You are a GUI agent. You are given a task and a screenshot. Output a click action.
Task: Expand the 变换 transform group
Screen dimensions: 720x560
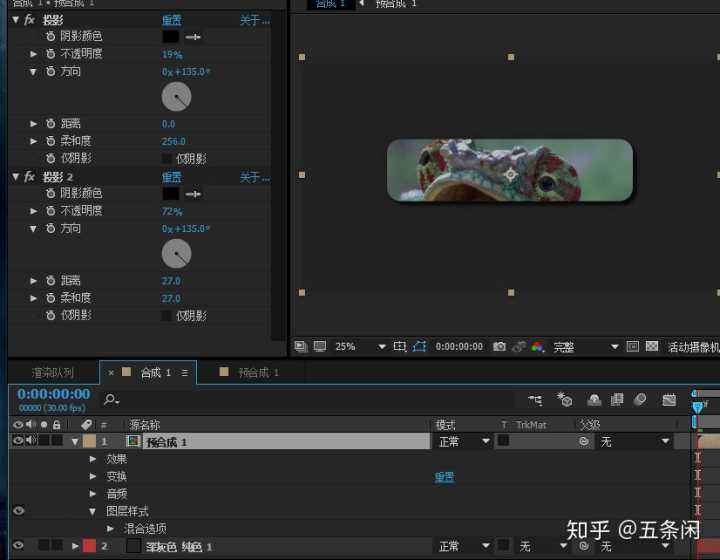pos(93,476)
